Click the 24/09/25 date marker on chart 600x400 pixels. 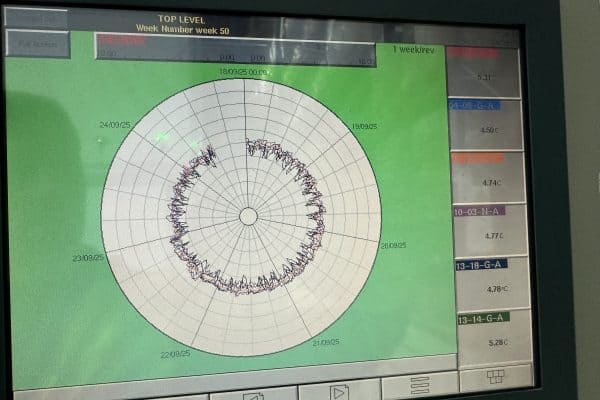tap(114, 125)
